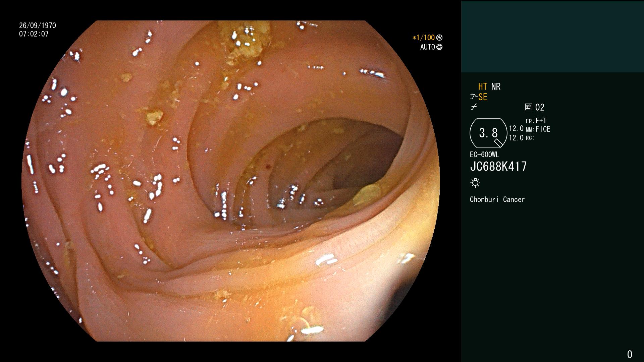Click the serial number JC688K417
Screen dimensions: 644x362
[x=498, y=167]
